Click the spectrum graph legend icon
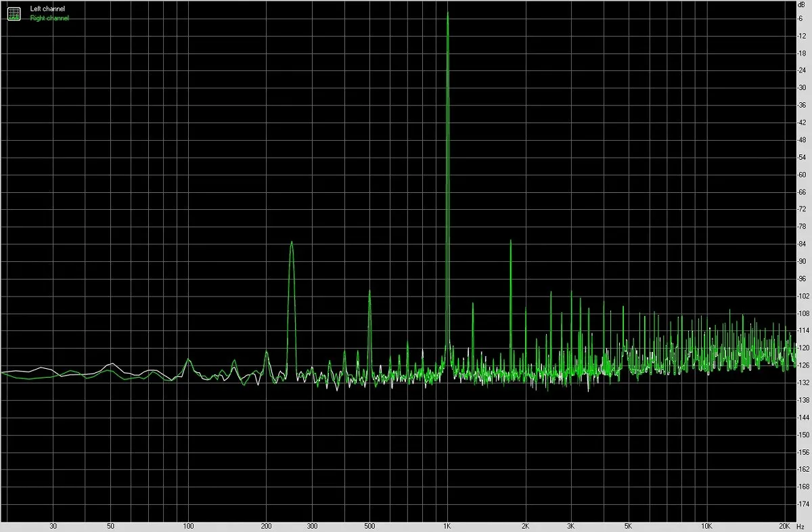The height and width of the screenshot is (532, 812). [x=14, y=13]
